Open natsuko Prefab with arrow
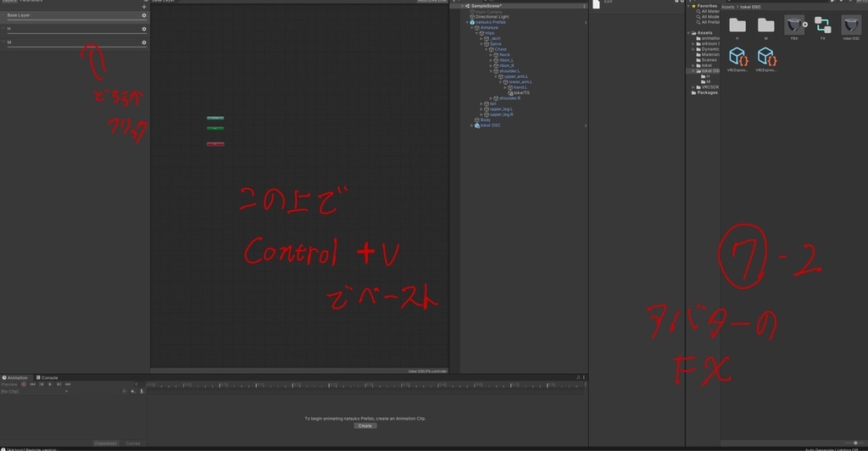The image size is (868, 451). tap(585, 23)
